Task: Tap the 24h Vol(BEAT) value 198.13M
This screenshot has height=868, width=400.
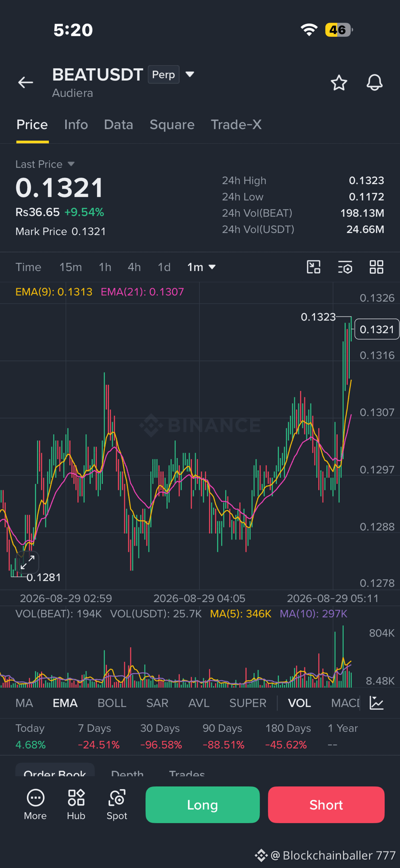Action: click(362, 213)
